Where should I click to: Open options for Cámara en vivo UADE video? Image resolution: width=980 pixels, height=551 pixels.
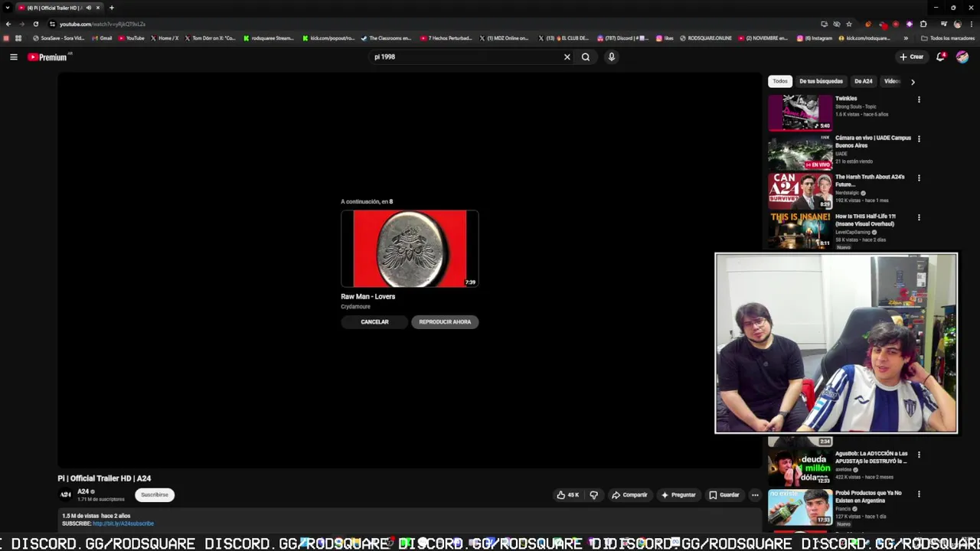coord(919,139)
